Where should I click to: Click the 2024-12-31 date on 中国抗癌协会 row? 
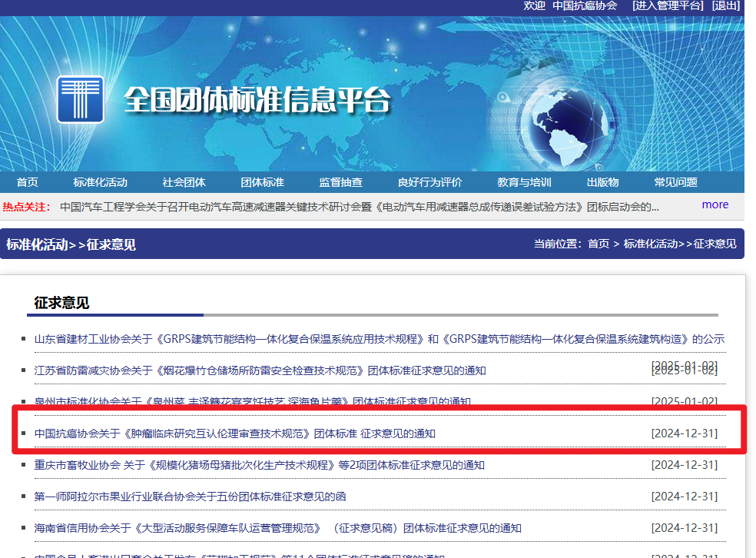click(x=684, y=433)
